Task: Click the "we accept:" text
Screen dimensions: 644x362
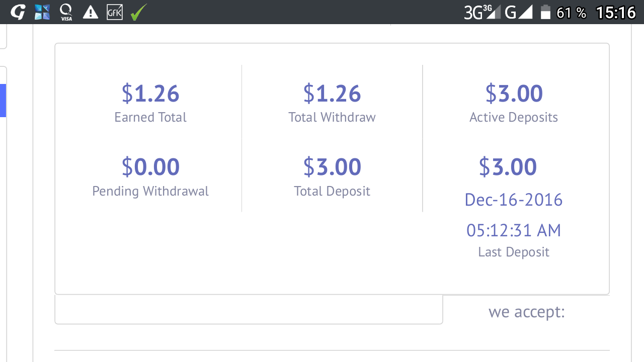Action: [526, 312]
